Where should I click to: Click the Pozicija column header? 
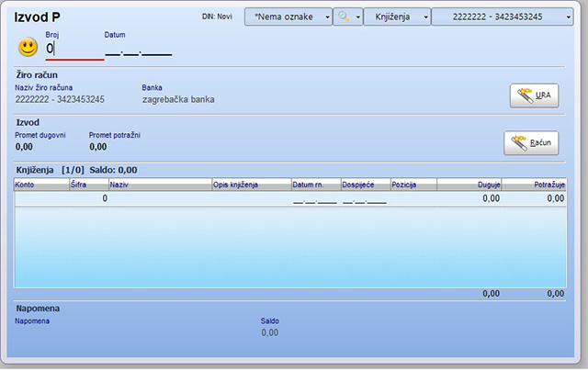[413, 185]
